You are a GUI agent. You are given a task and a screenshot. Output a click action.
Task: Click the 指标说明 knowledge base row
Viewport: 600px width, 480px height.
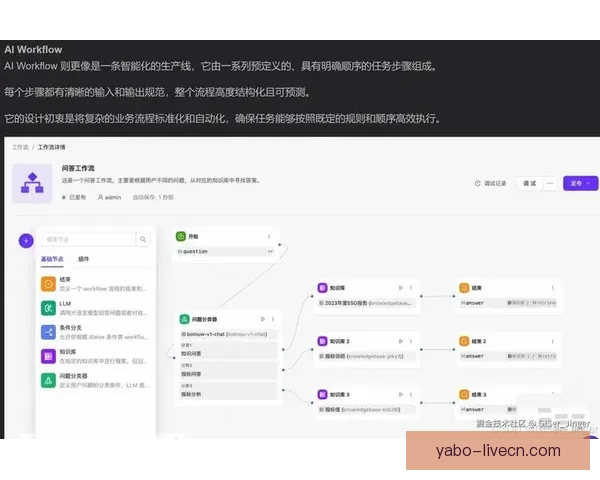coord(367,356)
